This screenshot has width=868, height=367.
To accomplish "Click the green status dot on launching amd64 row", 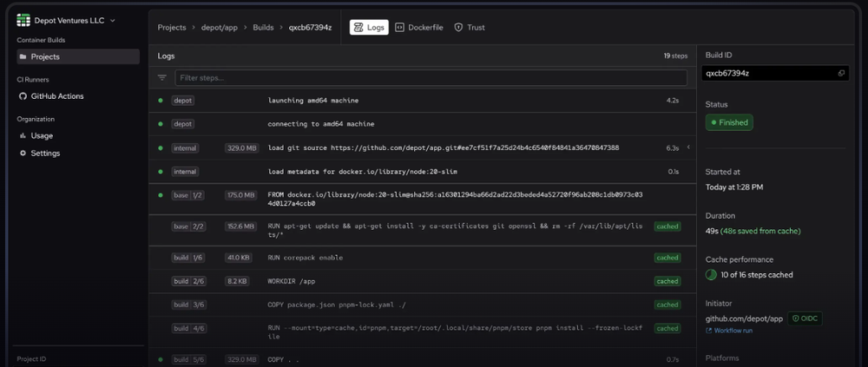I will tap(161, 100).
